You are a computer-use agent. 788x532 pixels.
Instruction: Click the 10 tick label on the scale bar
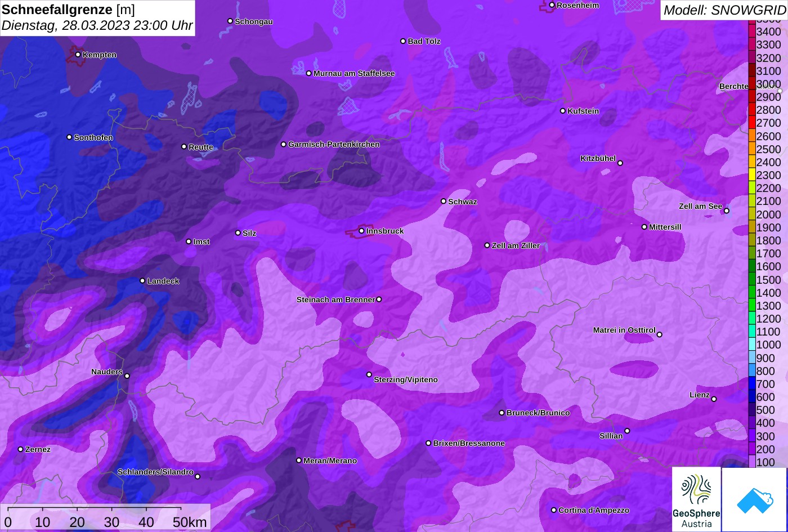coord(43,522)
